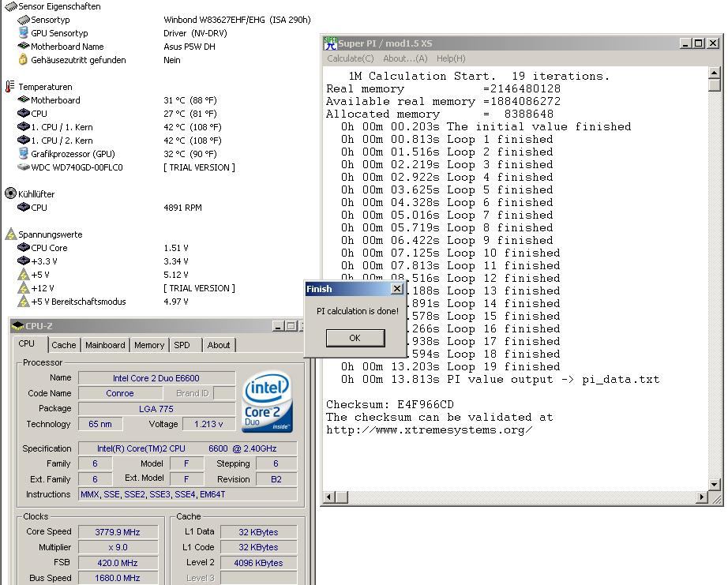Maximize the Super PI window
This screenshot has width=728, height=585.
click(x=699, y=43)
